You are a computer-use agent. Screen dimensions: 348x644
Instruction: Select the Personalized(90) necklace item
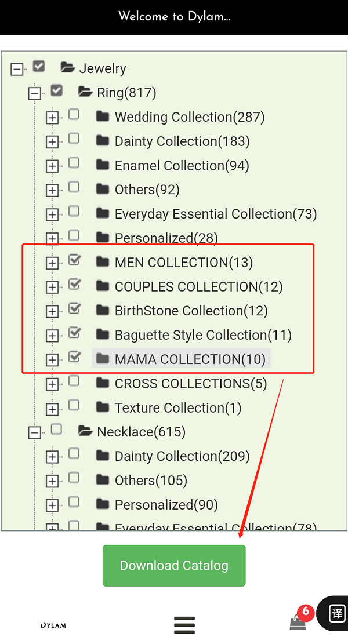[x=166, y=505]
